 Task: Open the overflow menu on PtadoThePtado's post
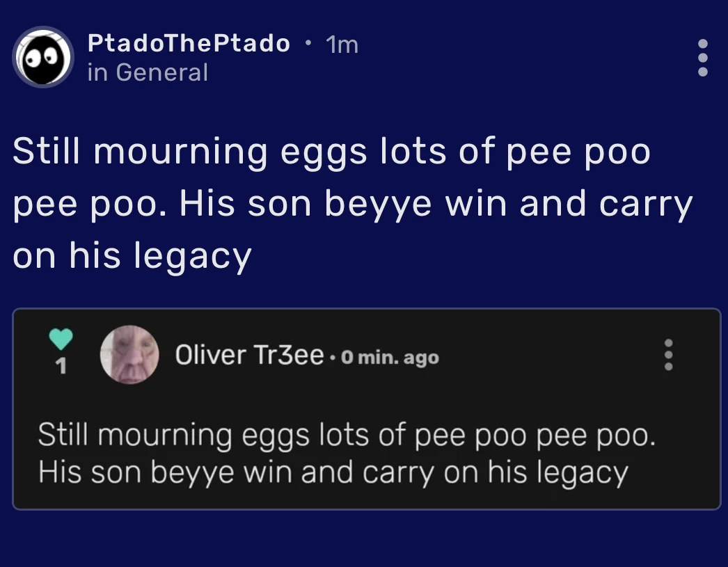pyautogui.click(x=703, y=57)
